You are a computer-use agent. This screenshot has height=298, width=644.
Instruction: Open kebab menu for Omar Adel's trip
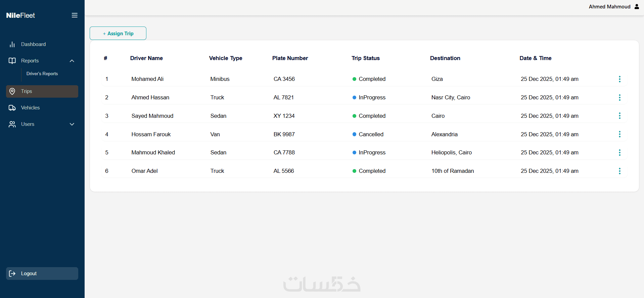point(619,171)
